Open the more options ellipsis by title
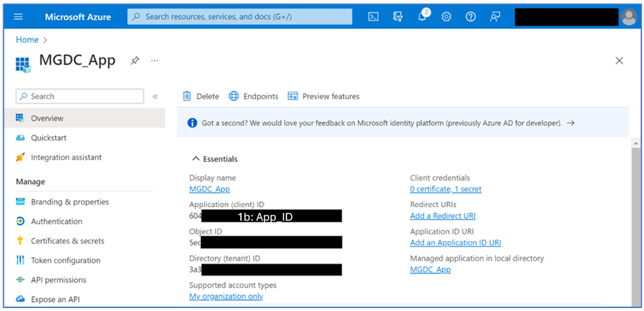644x311 pixels. coord(155,61)
